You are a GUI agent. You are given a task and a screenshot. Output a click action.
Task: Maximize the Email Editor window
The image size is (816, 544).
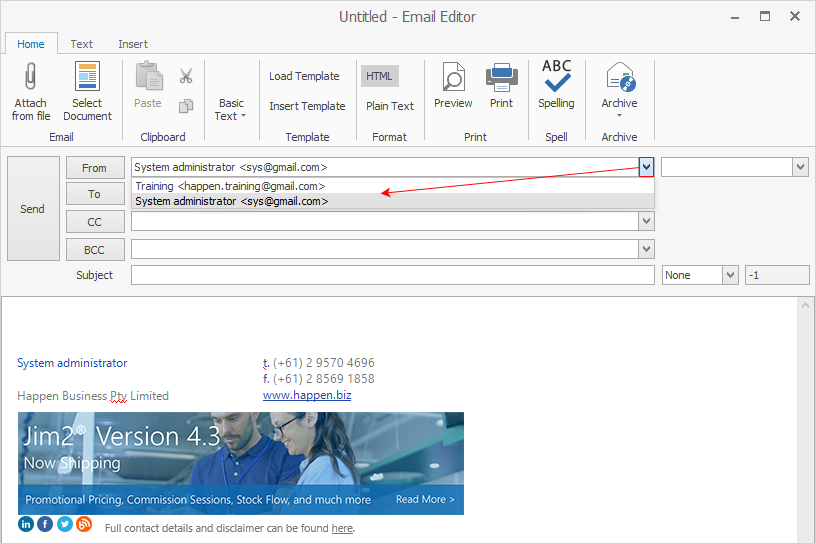tap(765, 17)
